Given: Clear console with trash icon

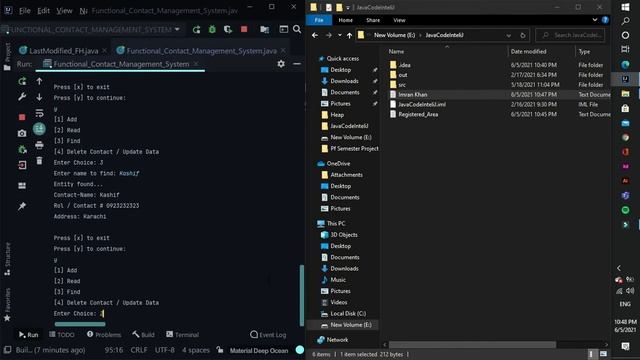Looking at the screenshot, I should 39,160.
